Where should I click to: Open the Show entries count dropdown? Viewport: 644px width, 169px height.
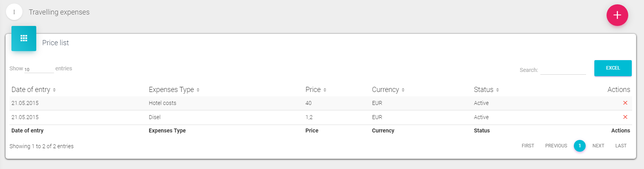(39, 69)
